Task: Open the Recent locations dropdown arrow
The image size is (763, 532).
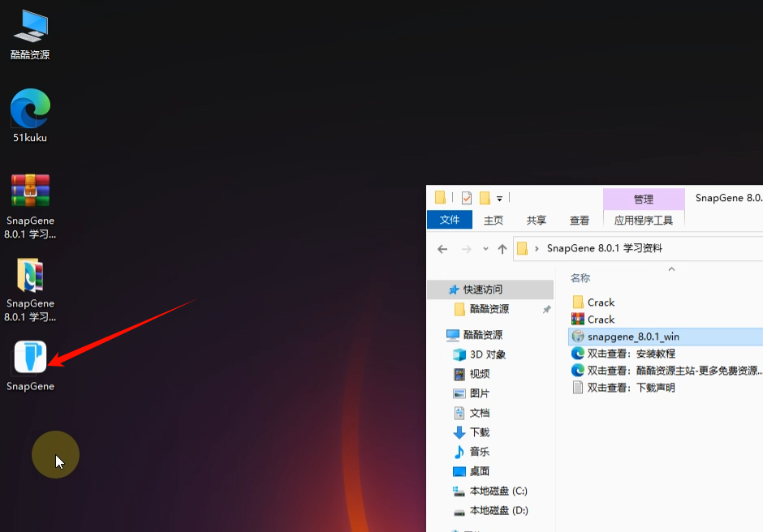Action: coord(485,249)
